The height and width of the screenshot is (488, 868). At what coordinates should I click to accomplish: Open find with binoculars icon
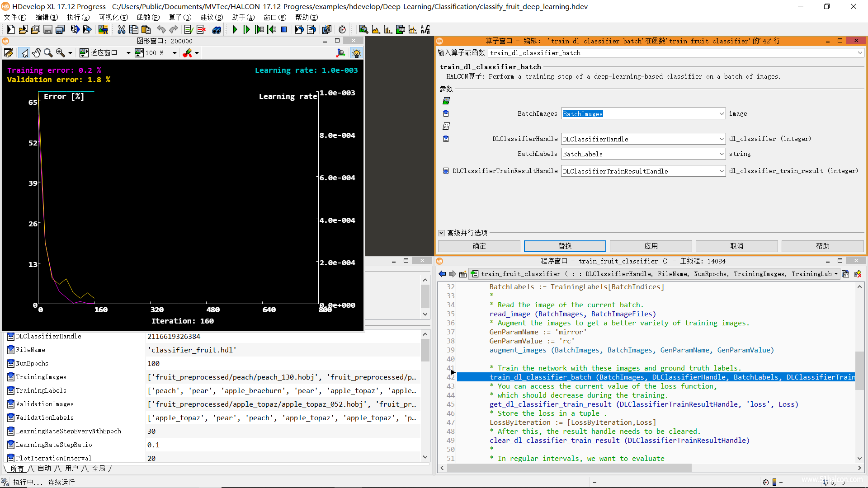[x=217, y=29]
